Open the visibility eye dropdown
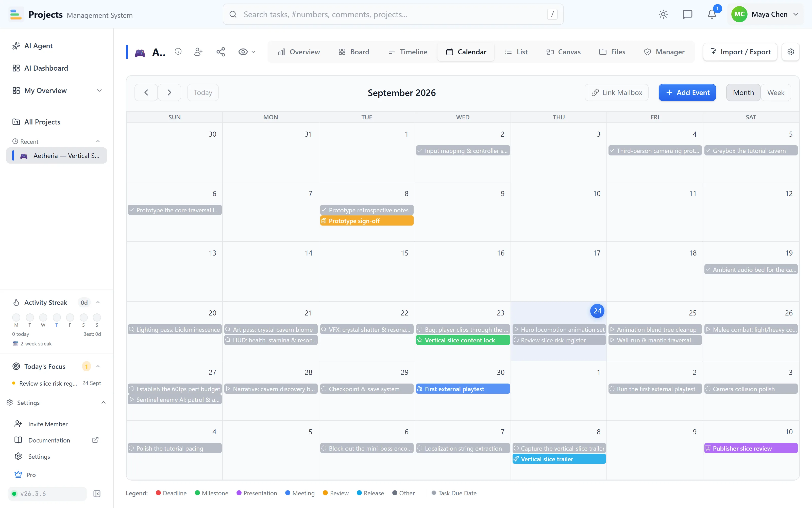This screenshot has height=508, width=812. pos(247,52)
